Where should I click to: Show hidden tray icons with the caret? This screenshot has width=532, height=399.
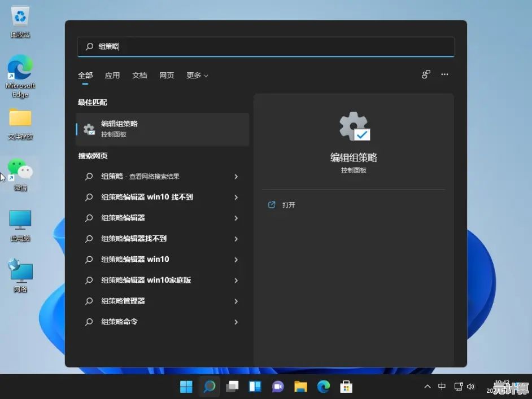pos(428,387)
